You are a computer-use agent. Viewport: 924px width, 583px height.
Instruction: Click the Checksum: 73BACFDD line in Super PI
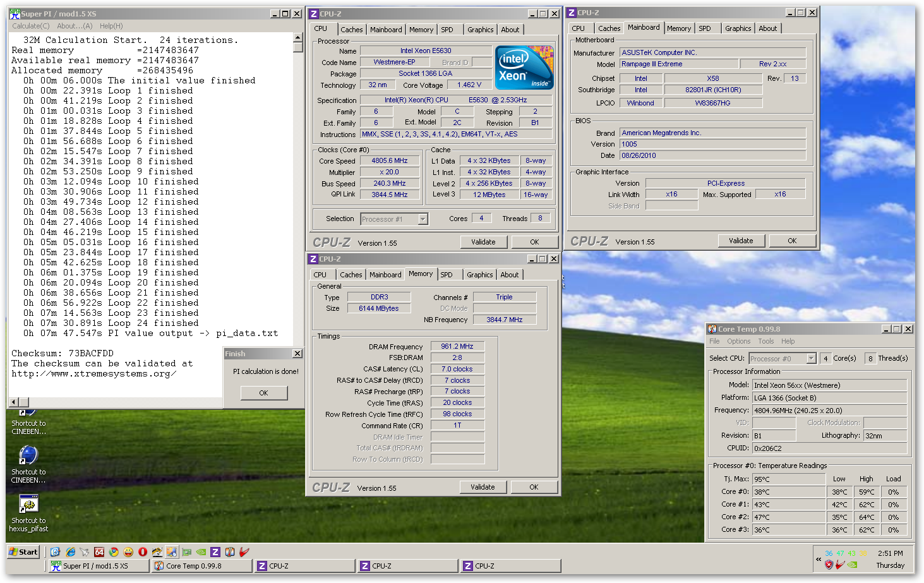pyautogui.click(x=63, y=353)
